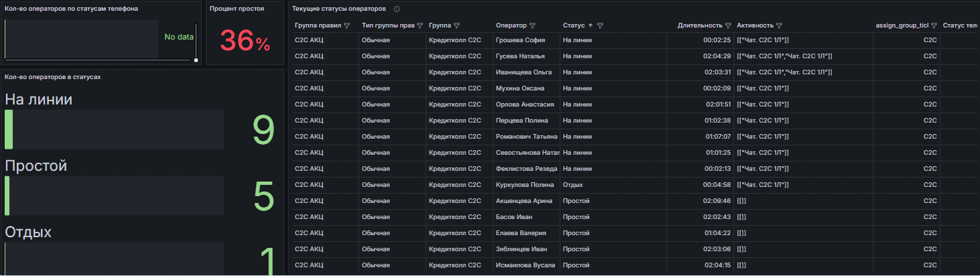The image size is (980, 276).
Task: Filter the Оператор column
Action: [532, 26]
